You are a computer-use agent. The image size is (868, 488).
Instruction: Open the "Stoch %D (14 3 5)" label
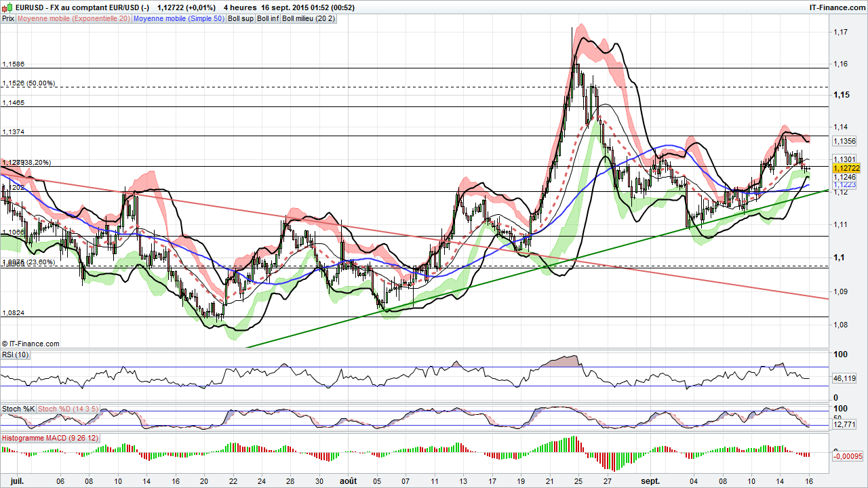(x=66, y=409)
